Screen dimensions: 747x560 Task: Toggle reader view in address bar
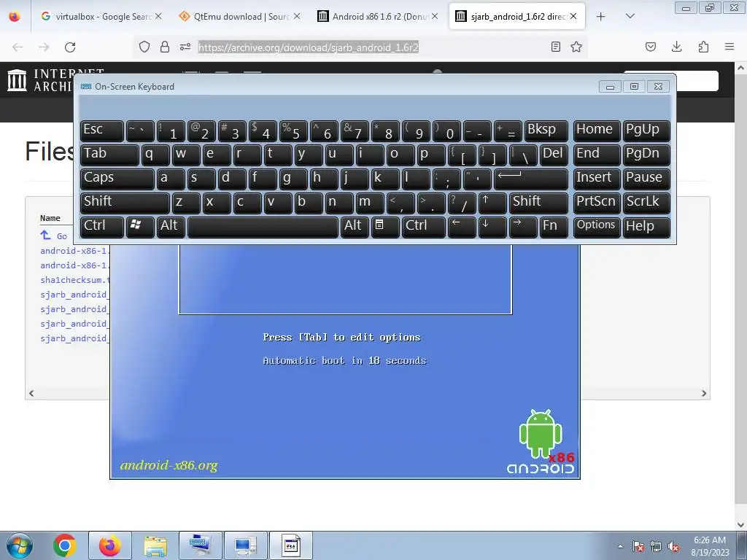pyautogui.click(x=555, y=47)
